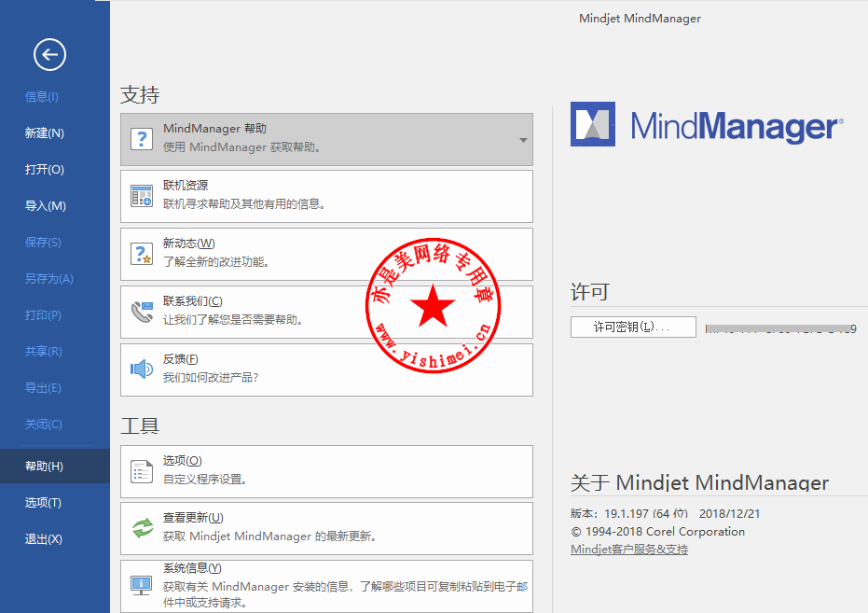Select 导出(E) in the sidebar
868x613 pixels.
point(43,387)
